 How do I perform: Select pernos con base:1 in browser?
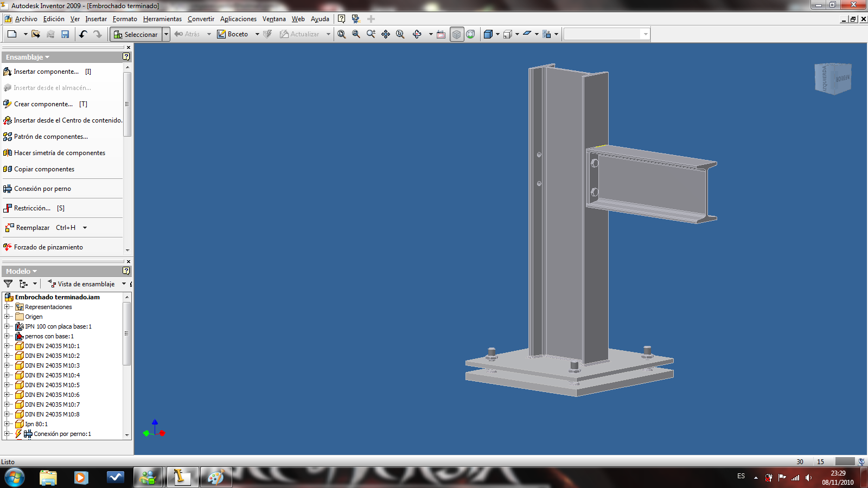pos(49,336)
